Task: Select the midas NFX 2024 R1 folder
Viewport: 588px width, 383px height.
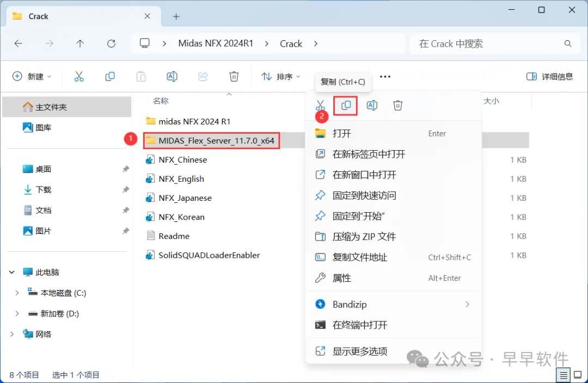Action: point(188,121)
